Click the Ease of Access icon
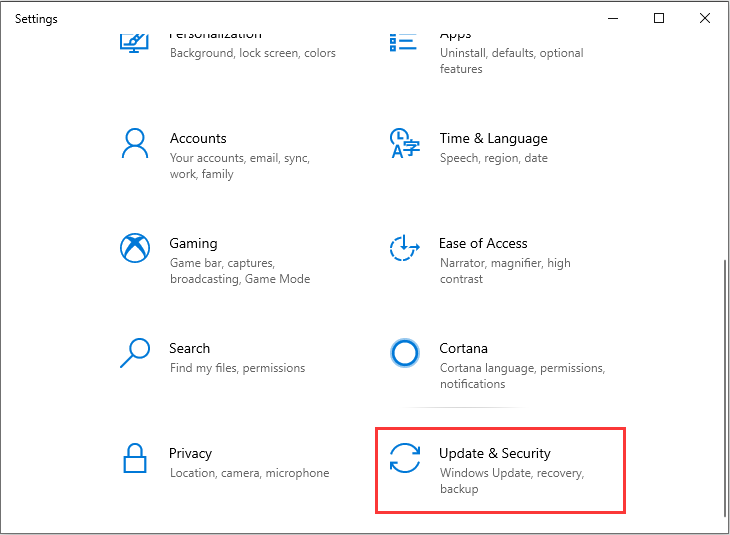730x535 pixels. click(405, 248)
